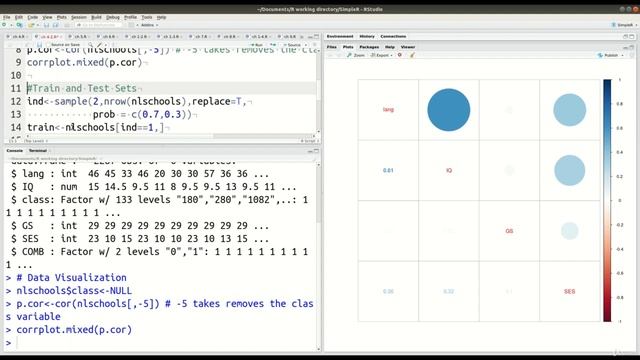Click the Go to file/function search field

(x=98, y=25)
